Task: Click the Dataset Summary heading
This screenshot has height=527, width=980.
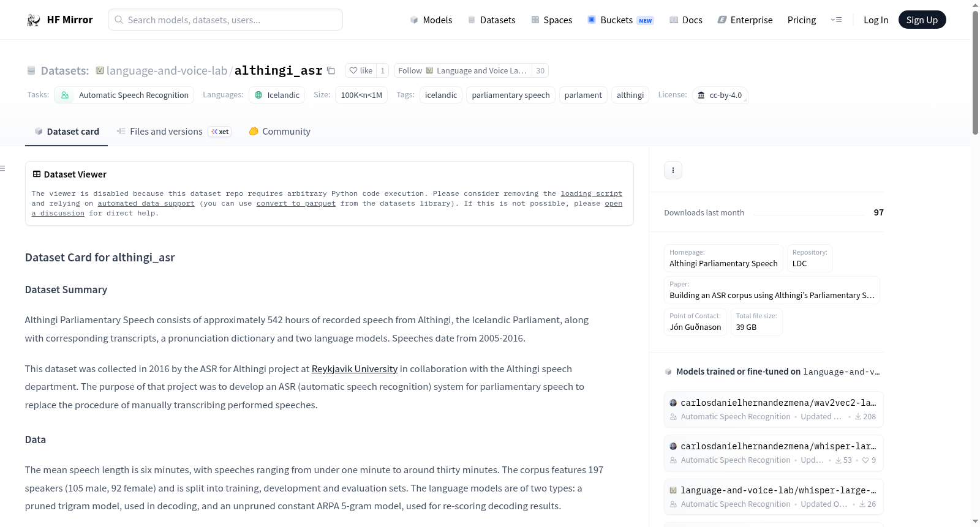Action: pyautogui.click(x=66, y=290)
